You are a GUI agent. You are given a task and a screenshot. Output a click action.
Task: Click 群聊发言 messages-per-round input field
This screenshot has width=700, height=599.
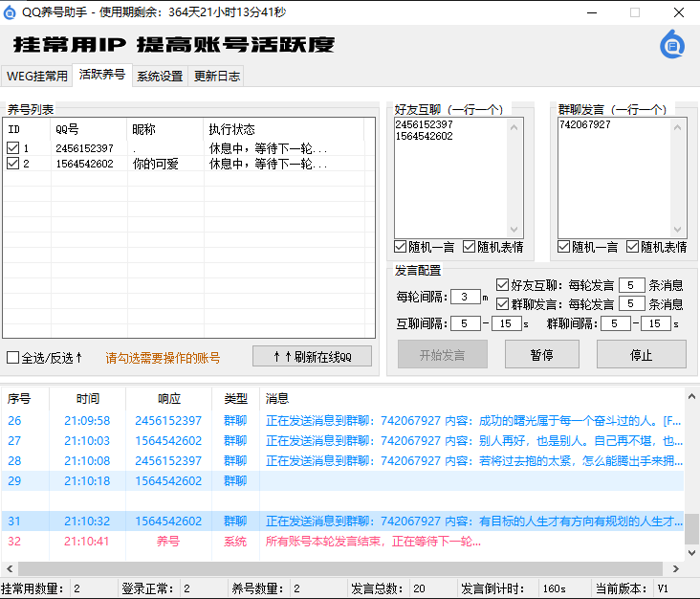click(632, 303)
